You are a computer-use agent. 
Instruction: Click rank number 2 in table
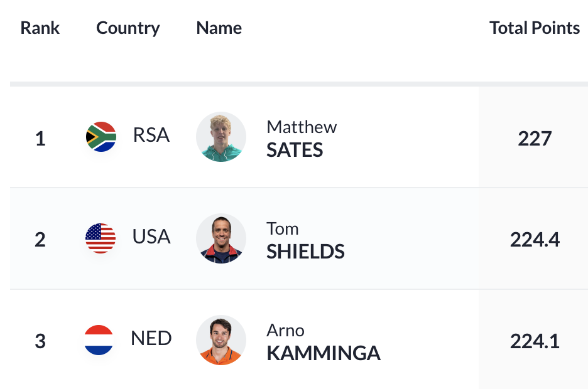coord(40,240)
